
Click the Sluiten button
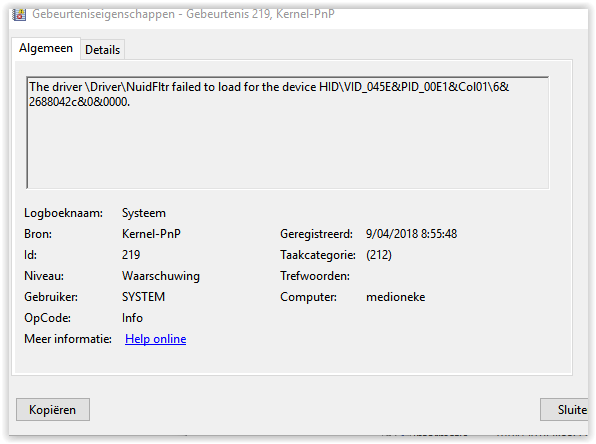pyautogui.click(x=564, y=409)
